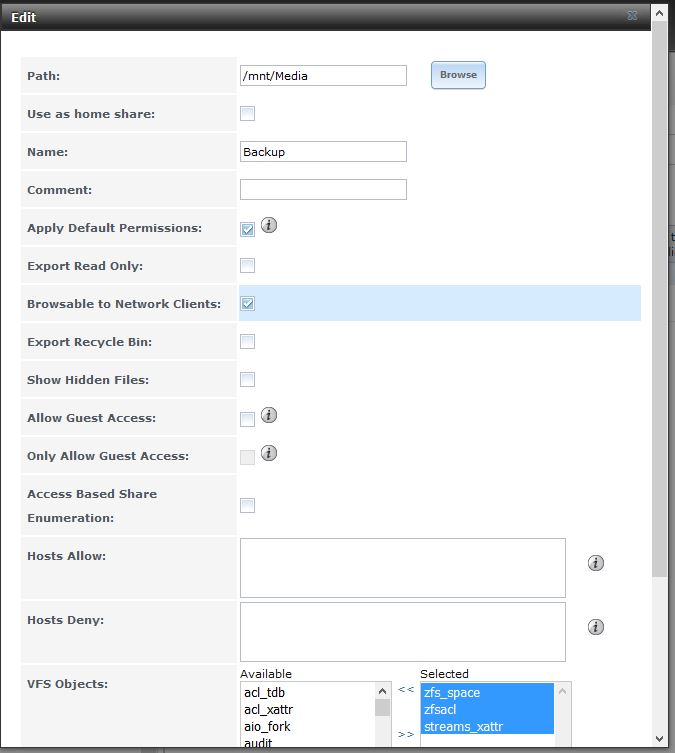Click Available list scrollbar up arrow
The image size is (675, 753).
[x=382, y=691]
